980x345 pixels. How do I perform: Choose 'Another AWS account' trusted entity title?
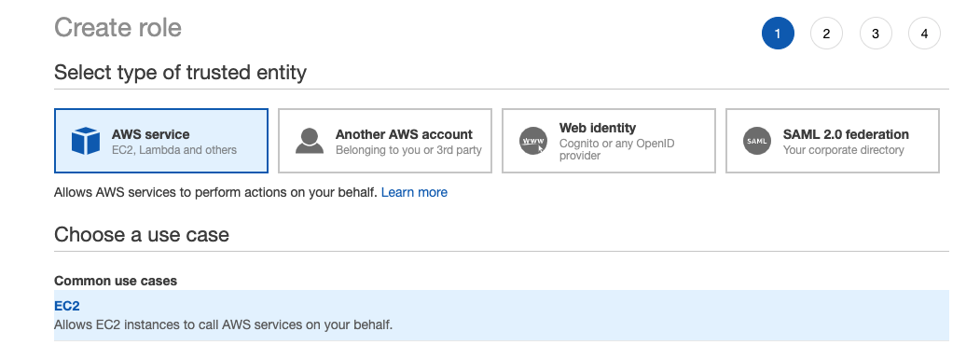[x=404, y=134]
